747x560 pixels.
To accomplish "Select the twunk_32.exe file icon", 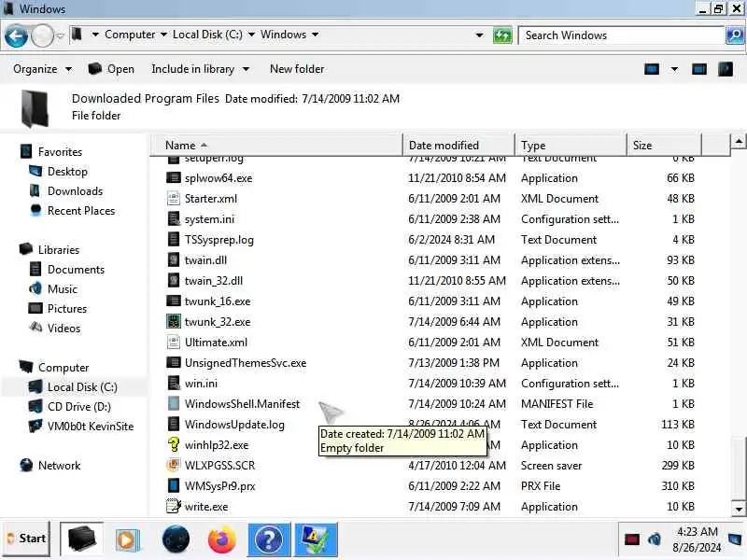I will (x=174, y=321).
